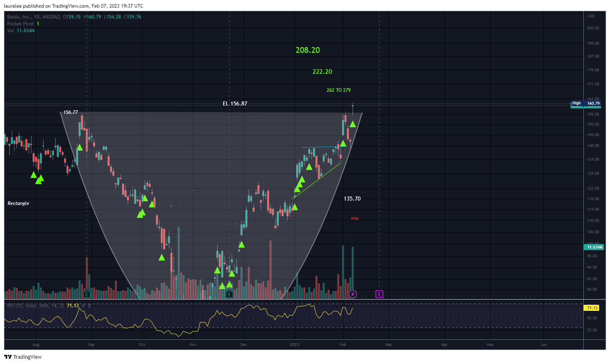Click the 50.00 RSI axis value
The height and width of the screenshot is (364, 610).
click(592, 318)
